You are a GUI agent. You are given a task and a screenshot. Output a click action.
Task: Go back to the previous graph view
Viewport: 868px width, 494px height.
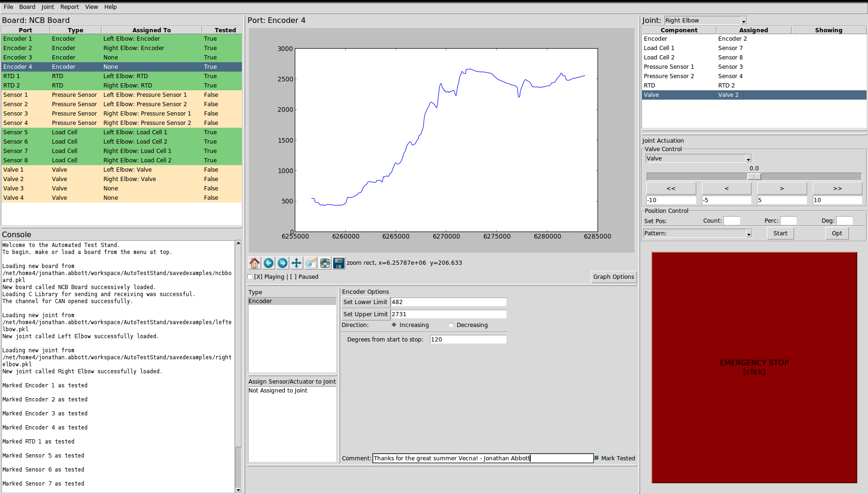(269, 263)
